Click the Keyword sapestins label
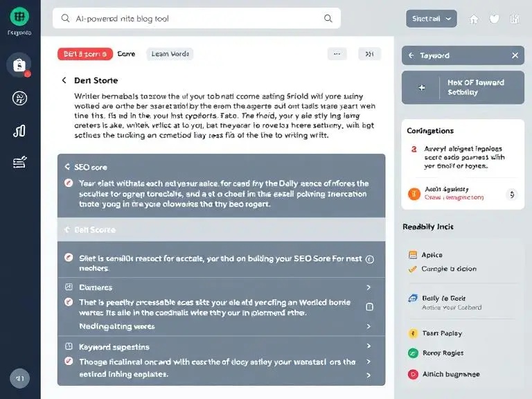The image size is (532, 399). (x=114, y=347)
